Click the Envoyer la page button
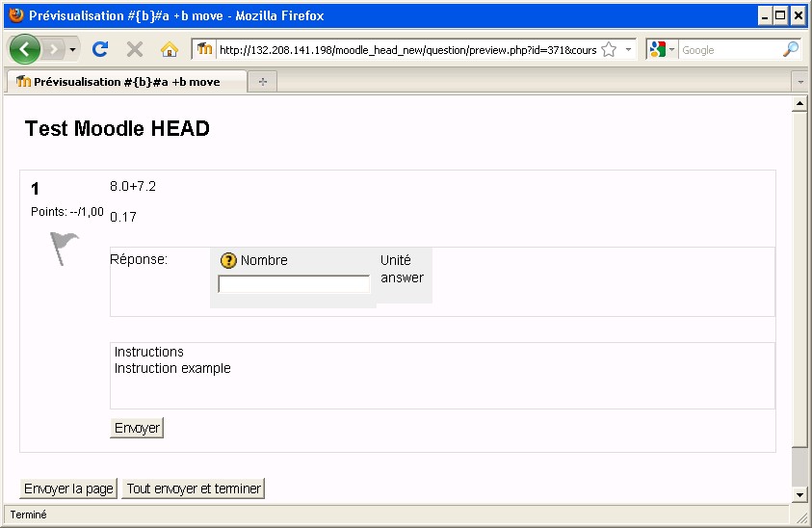 point(68,488)
